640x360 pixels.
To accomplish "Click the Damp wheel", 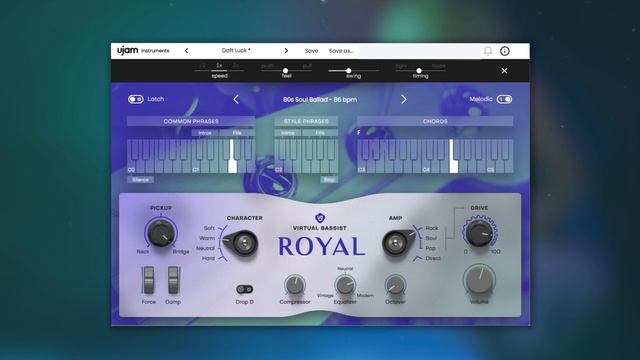I will click(x=173, y=280).
